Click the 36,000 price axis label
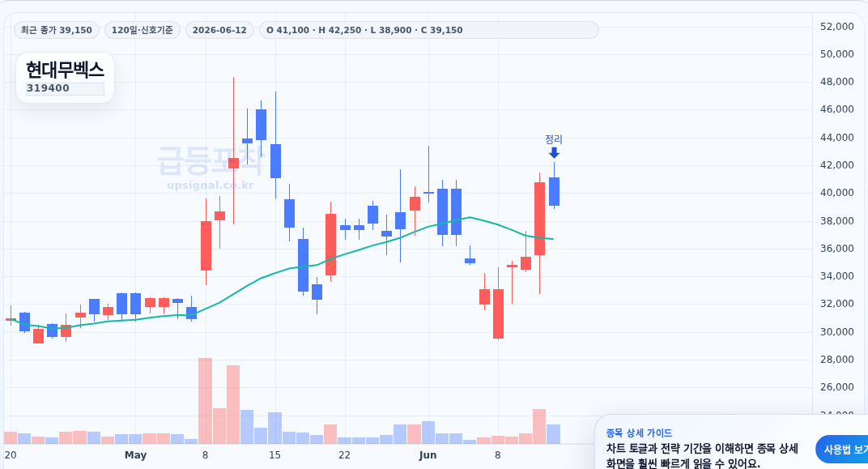Screen dimensions: 868x469 pos(837,248)
